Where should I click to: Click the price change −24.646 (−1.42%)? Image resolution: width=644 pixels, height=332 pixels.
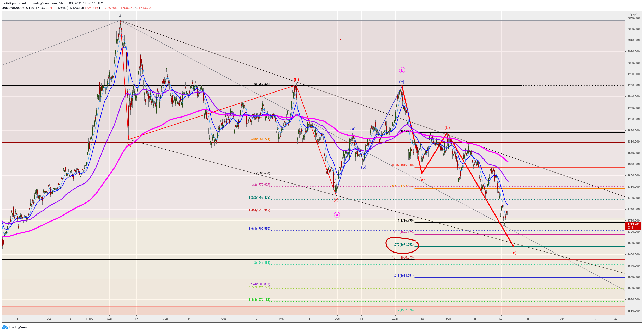[x=67, y=8]
